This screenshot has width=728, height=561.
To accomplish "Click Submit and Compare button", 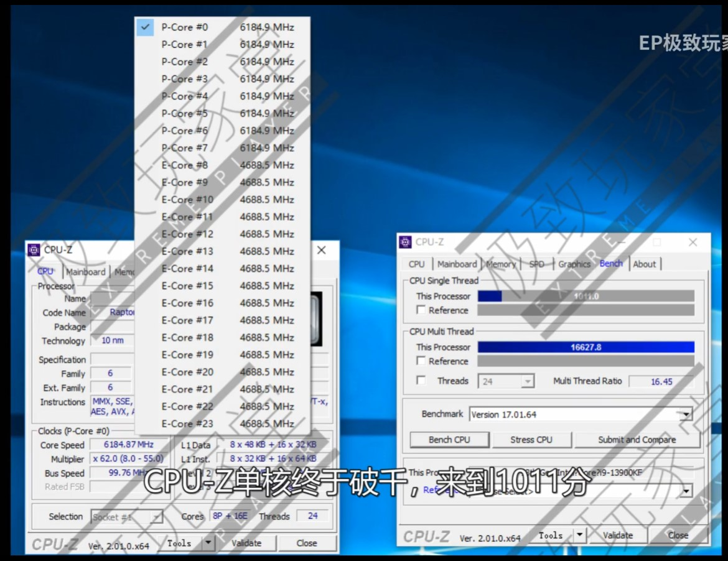I will click(637, 440).
